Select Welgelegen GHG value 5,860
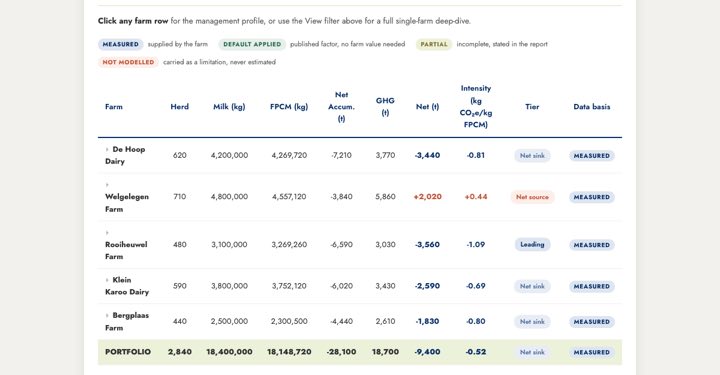 tap(385, 196)
